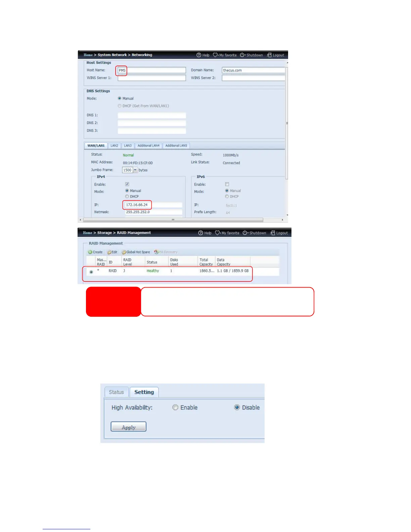Click the Netmask field 255.255.252.0
The width and height of the screenshot is (411, 532).
[x=154, y=212]
